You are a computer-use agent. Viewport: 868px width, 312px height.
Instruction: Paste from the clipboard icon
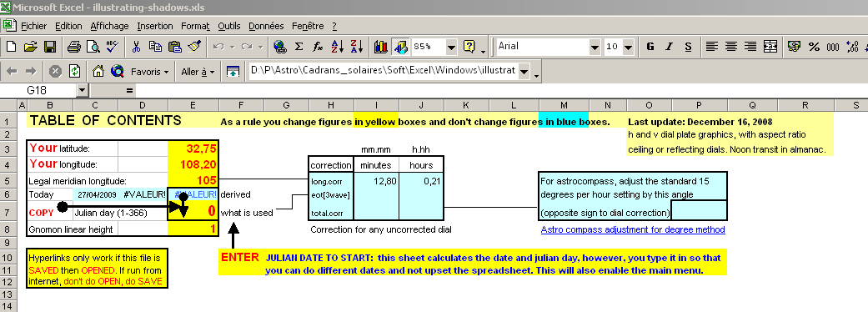pyautogui.click(x=175, y=47)
